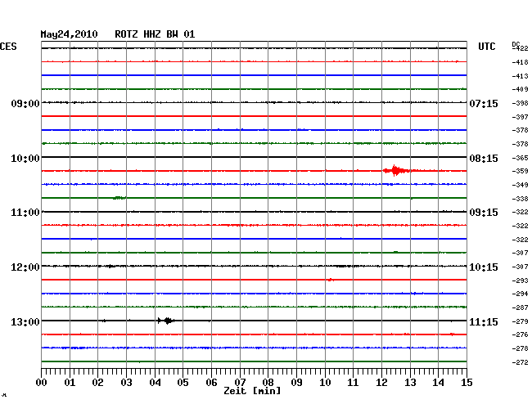Click minute tick label "15"
This screenshot has width=532, height=404.
click(x=467, y=383)
